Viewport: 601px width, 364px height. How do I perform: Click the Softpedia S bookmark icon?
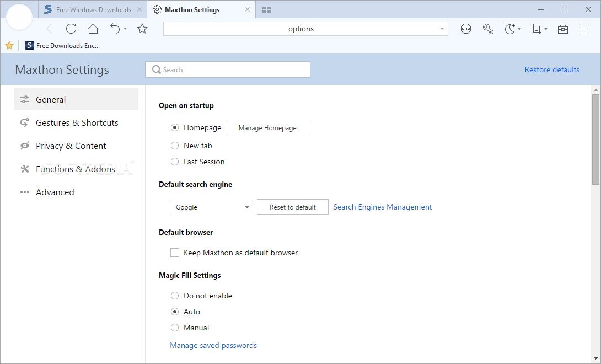coord(30,46)
